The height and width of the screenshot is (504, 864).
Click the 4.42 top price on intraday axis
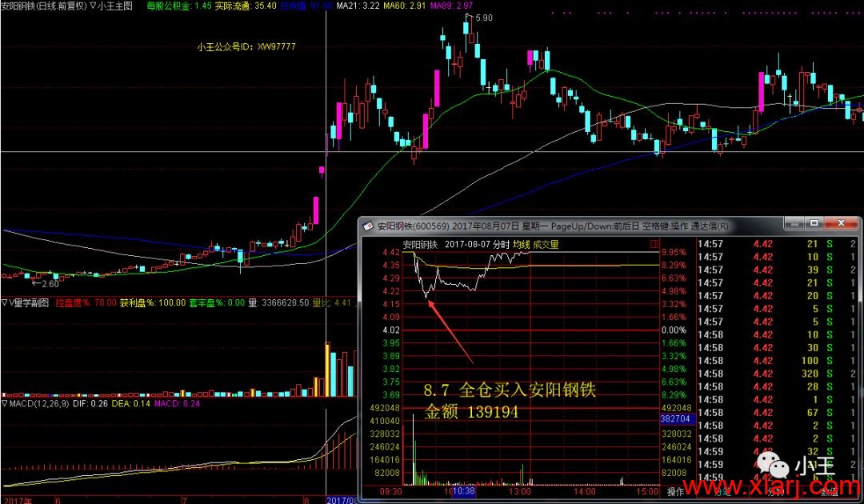click(x=390, y=252)
